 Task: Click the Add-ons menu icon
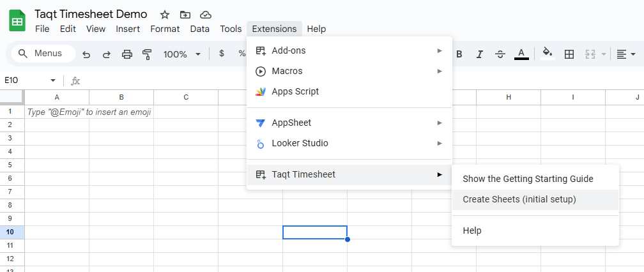[x=261, y=50]
